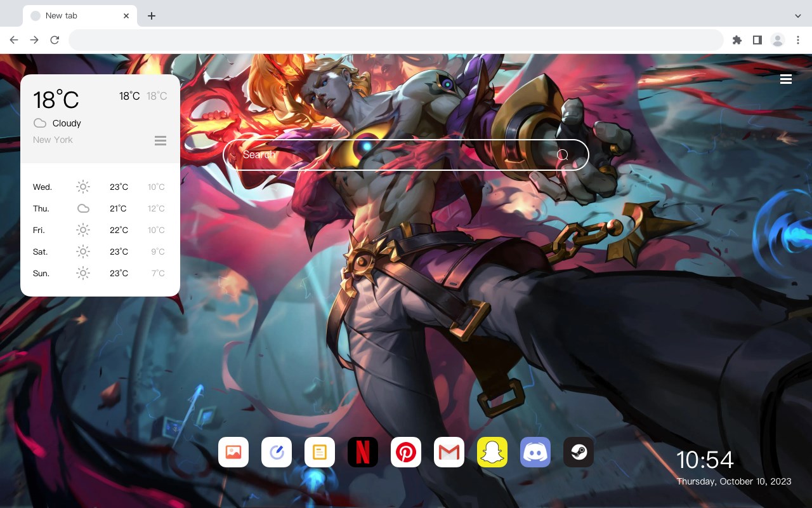The width and height of the screenshot is (812, 508).
Task: Toggle the browser side panel
Action: pyautogui.click(x=757, y=40)
